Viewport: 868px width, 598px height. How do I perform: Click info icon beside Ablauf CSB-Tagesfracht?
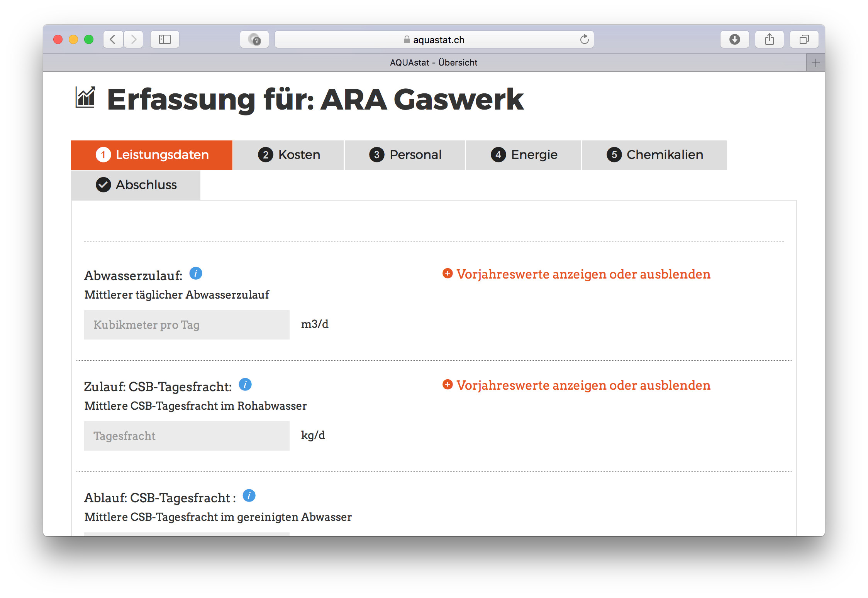pyautogui.click(x=249, y=496)
